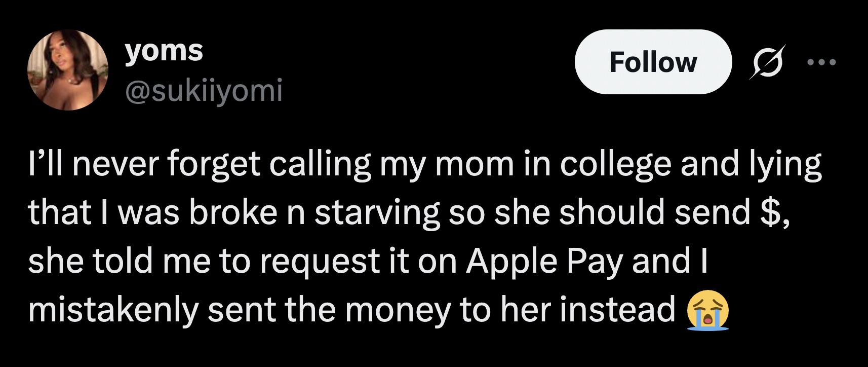Open the three-dot more options menu
868x367 pixels.
coord(822,62)
